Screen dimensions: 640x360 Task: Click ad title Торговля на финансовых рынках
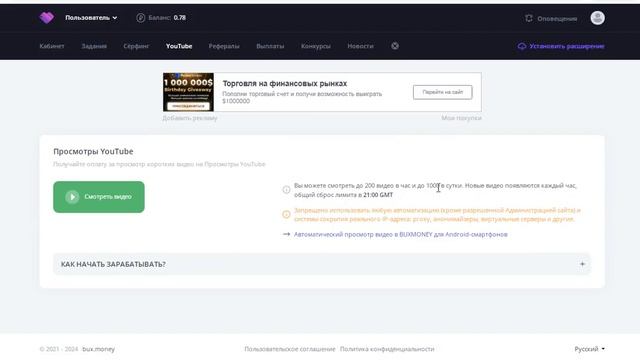coord(284,84)
